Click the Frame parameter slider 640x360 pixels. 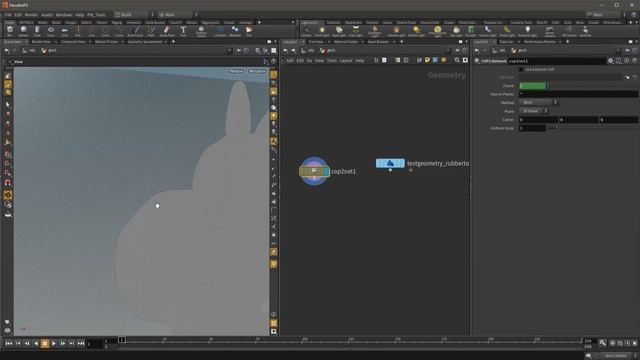click(x=593, y=86)
